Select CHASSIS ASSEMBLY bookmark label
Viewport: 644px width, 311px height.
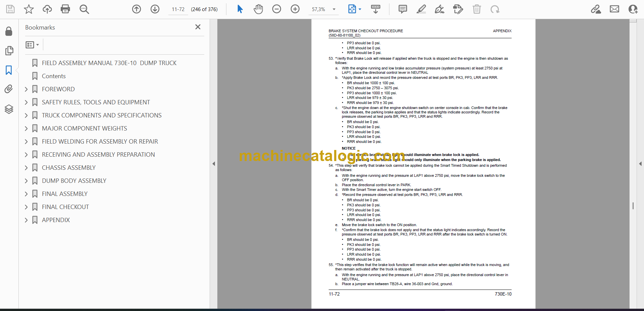click(x=69, y=168)
